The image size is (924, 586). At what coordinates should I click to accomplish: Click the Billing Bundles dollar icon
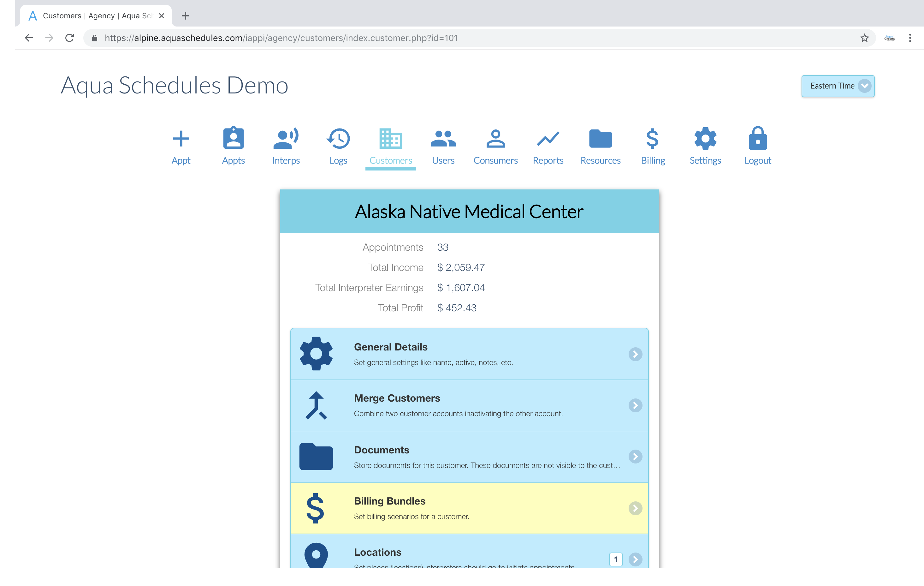tap(316, 508)
